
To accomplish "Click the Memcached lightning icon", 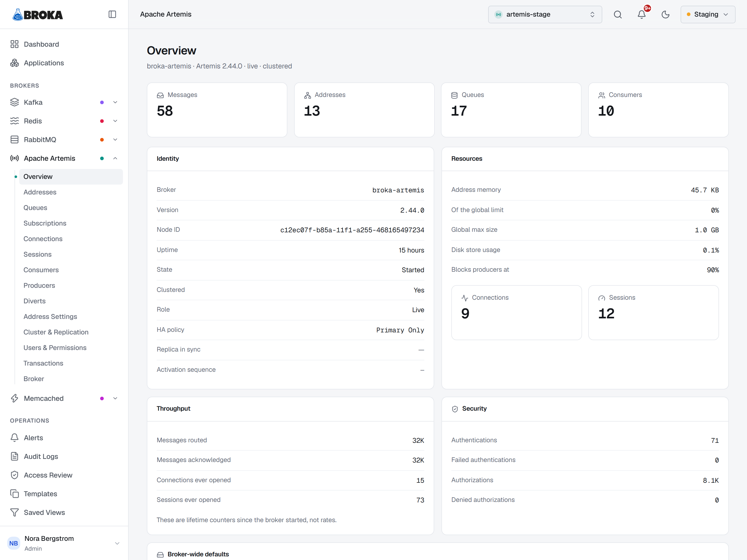I will click(x=15, y=398).
